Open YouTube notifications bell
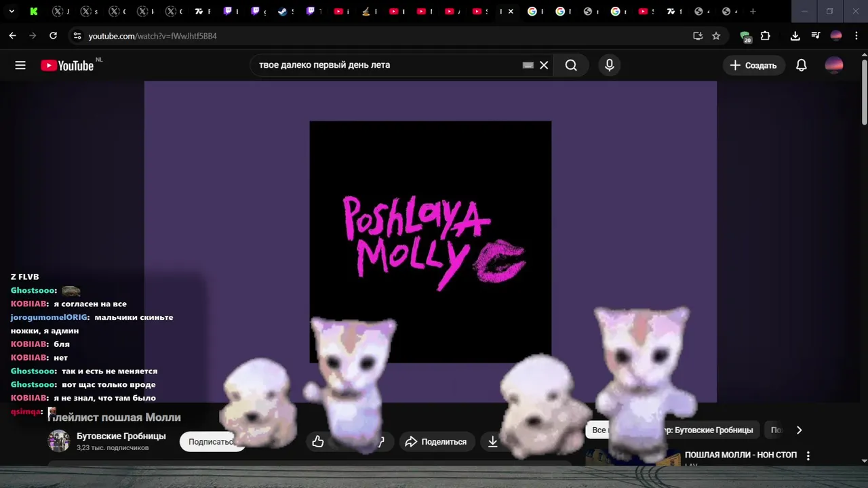The width and height of the screenshot is (868, 488). pos(801,65)
